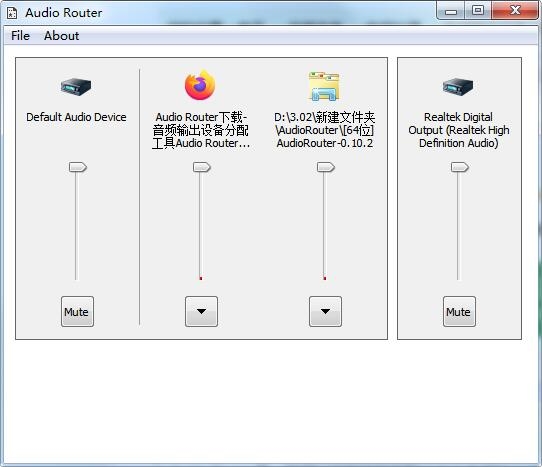Select the 'Audio Router下载-音频输出设备分配工具' label

tap(201, 130)
